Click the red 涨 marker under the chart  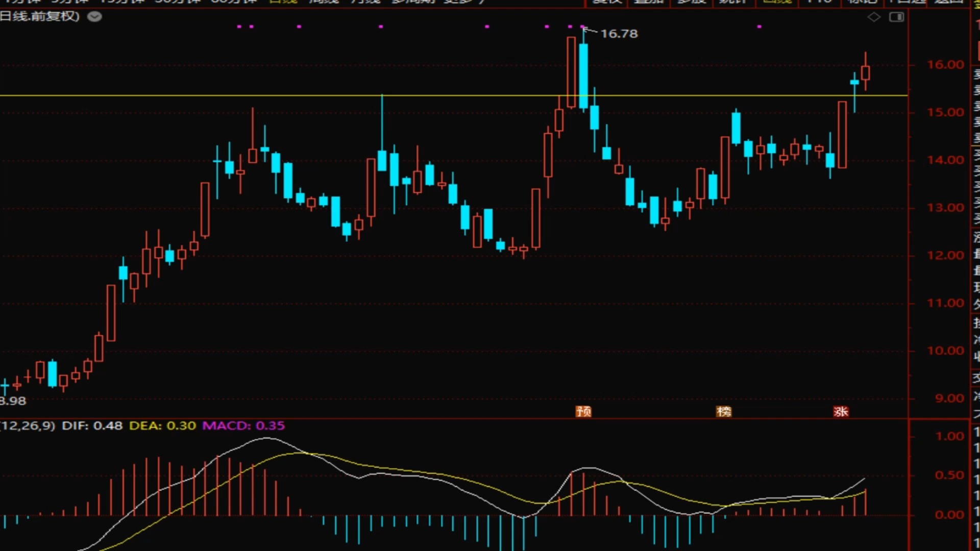[841, 411]
